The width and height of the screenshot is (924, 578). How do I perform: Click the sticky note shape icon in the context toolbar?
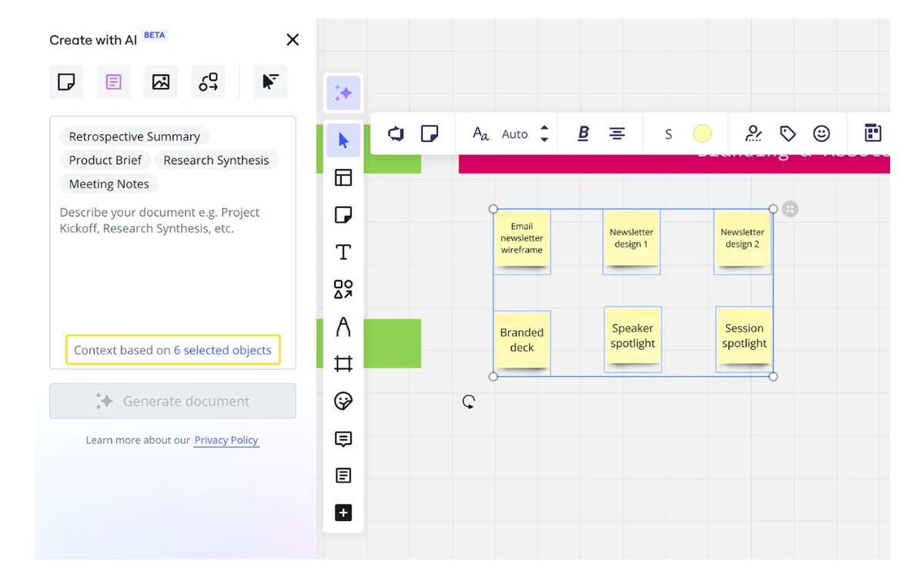(430, 133)
